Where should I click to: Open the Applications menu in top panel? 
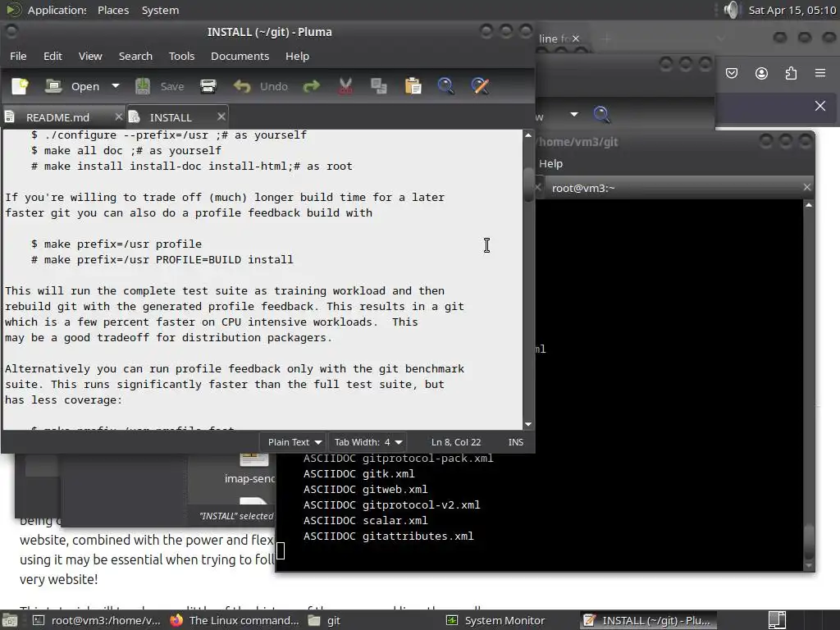(x=46, y=10)
